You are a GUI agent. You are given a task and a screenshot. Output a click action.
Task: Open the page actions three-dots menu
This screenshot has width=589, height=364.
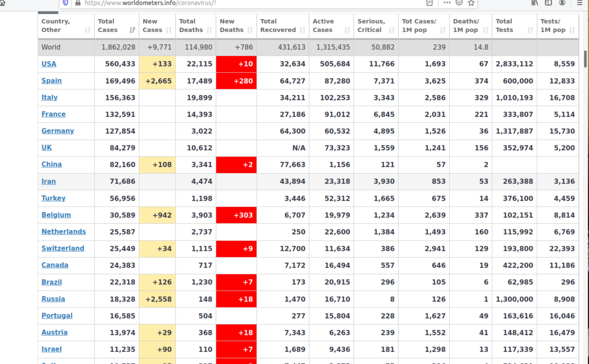[447, 3]
